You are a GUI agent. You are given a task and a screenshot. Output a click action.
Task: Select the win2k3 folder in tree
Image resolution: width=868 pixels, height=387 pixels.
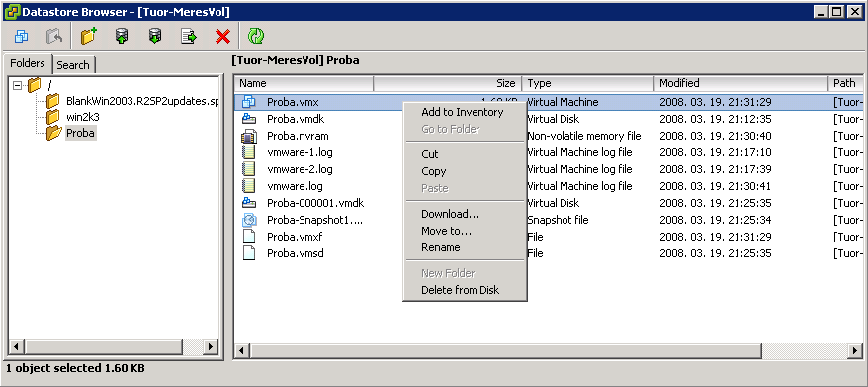82,117
